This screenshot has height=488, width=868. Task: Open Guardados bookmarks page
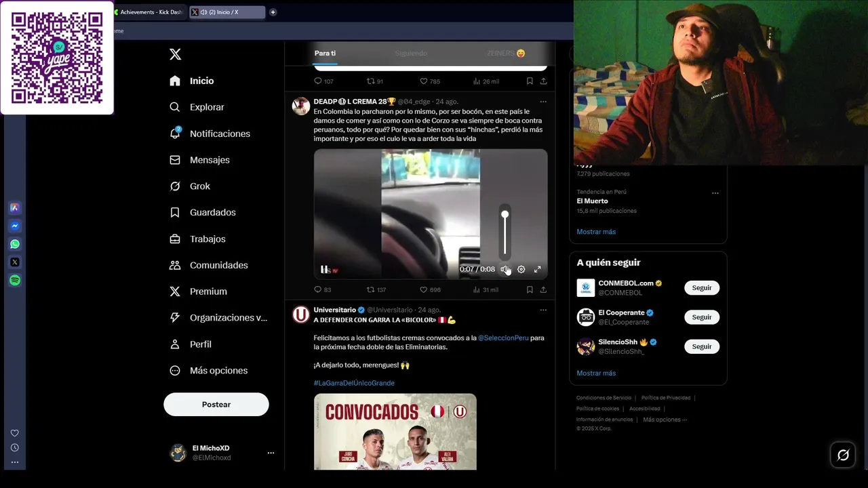pos(203,212)
